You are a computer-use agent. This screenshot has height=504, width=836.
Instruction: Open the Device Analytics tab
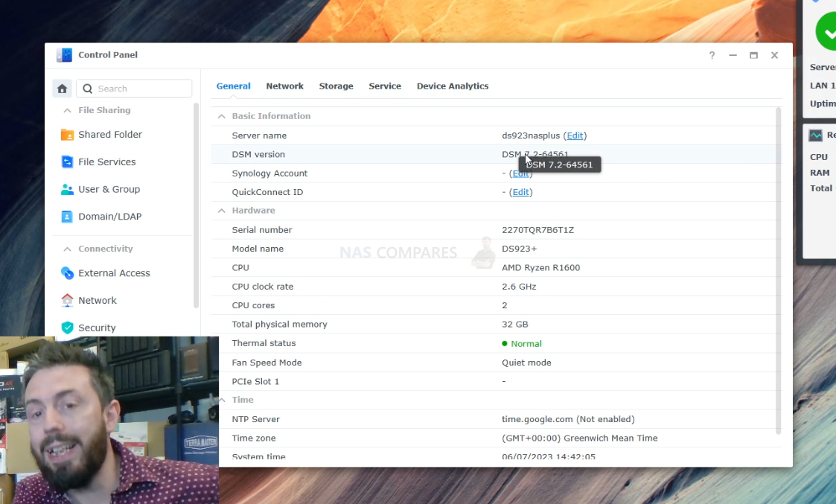pyautogui.click(x=453, y=86)
